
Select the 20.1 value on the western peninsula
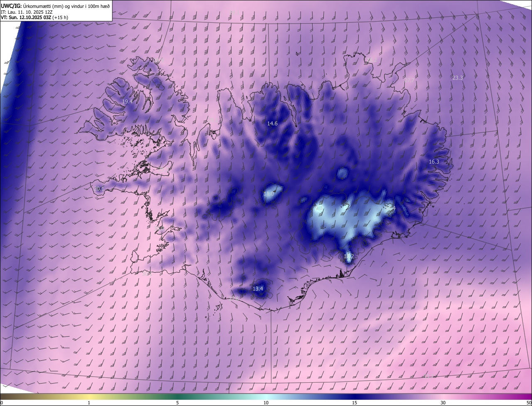99,189
